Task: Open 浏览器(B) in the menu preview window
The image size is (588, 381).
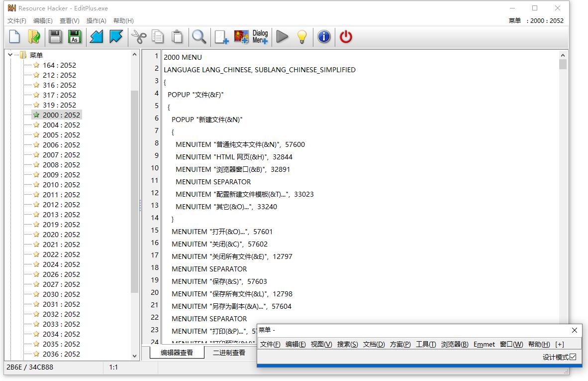Action: [x=455, y=344]
